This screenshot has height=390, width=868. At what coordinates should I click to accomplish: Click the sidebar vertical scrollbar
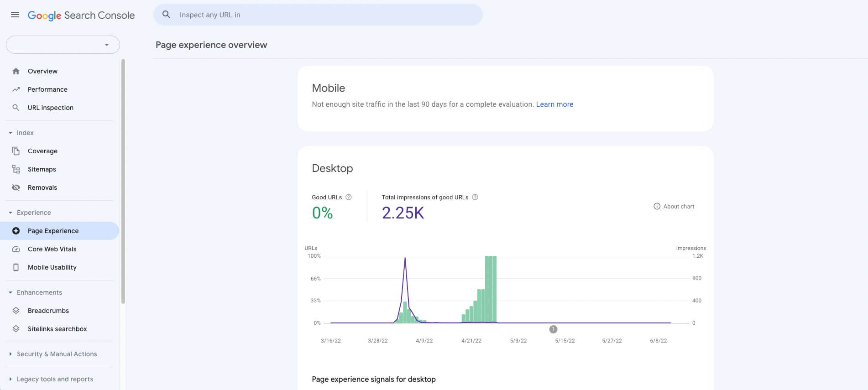click(x=123, y=181)
